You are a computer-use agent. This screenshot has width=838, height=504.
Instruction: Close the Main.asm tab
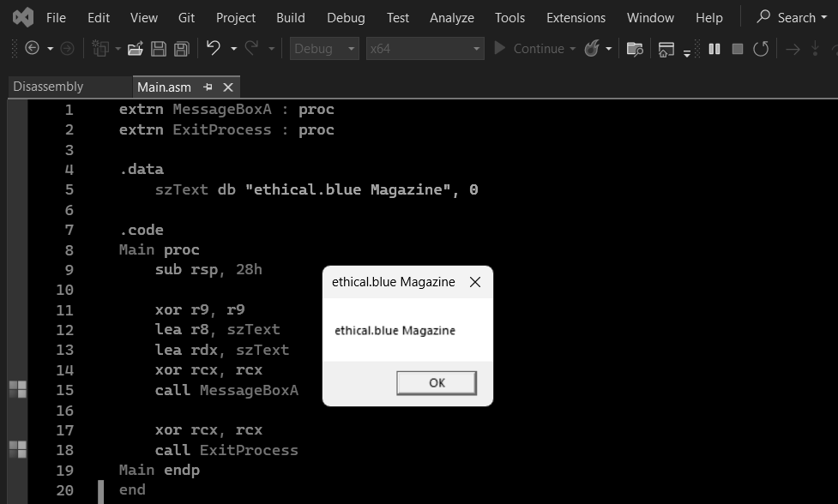(227, 87)
